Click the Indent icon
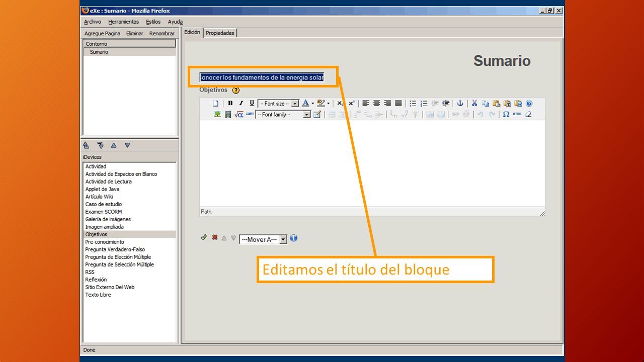The image size is (644, 362). [446, 104]
